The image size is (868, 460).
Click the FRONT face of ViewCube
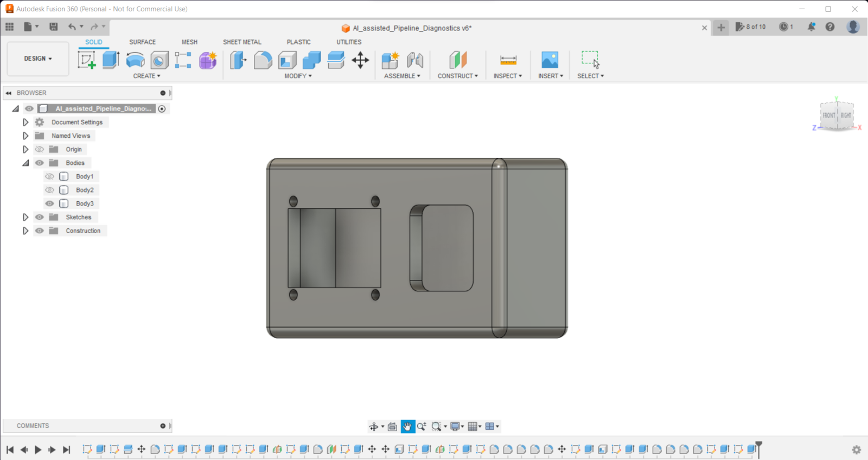pyautogui.click(x=828, y=116)
